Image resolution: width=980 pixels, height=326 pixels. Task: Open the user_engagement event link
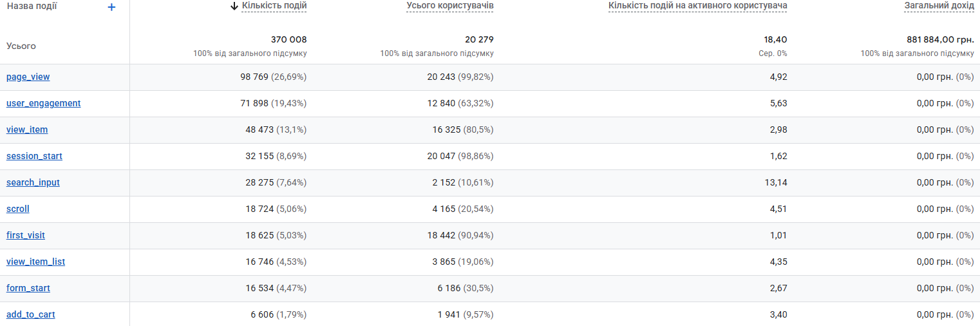pos(44,103)
